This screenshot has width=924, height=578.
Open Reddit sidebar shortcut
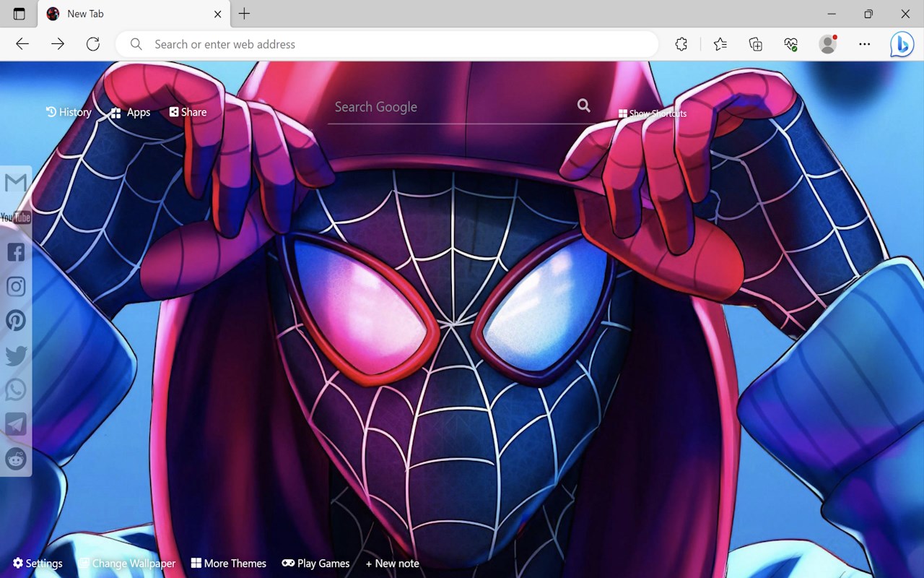(16, 459)
